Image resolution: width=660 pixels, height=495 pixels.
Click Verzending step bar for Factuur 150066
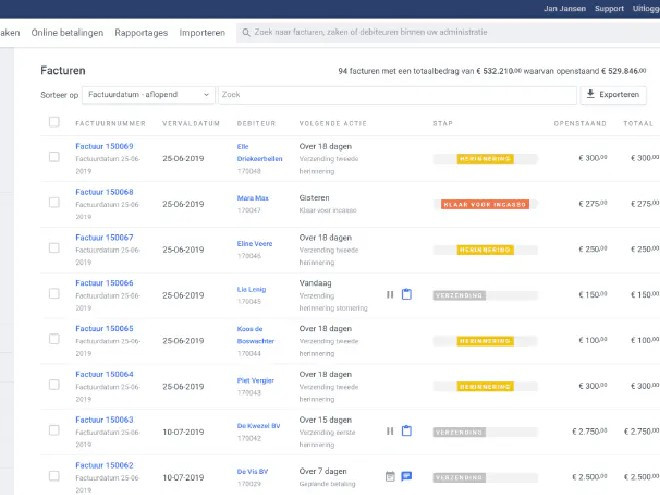click(x=485, y=295)
